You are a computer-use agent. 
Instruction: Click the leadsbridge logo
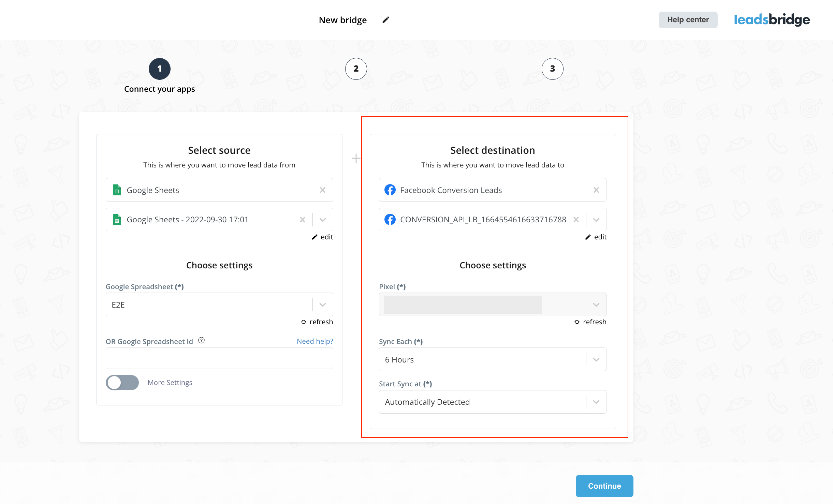[772, 20]
